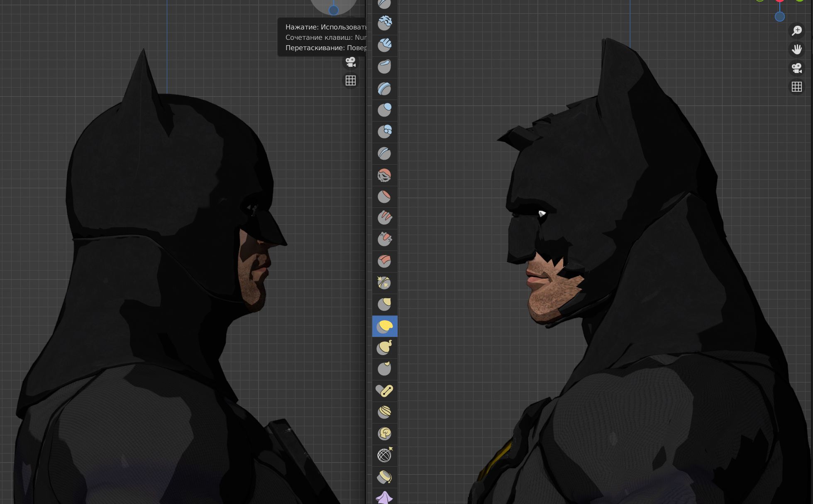Select the Blob brush
The image size is (813, 504).
tap(384, 131)
